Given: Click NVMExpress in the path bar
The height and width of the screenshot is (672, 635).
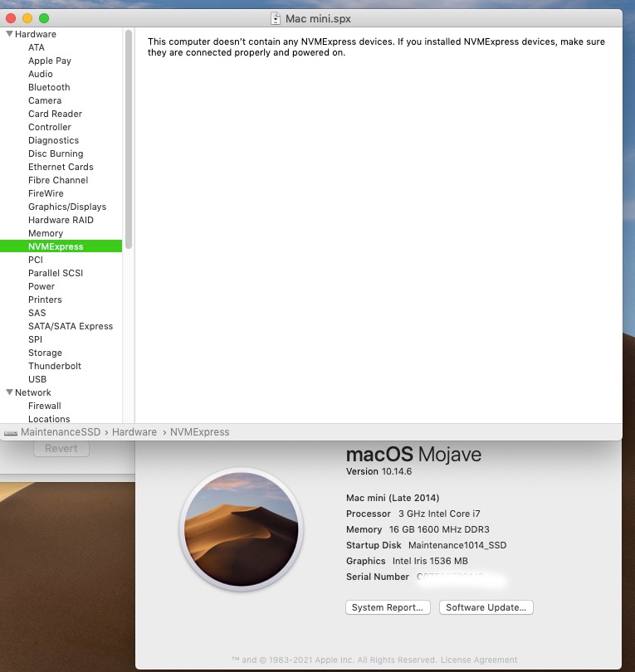Looking at the screenshot, I should click(x=199, y=432).
